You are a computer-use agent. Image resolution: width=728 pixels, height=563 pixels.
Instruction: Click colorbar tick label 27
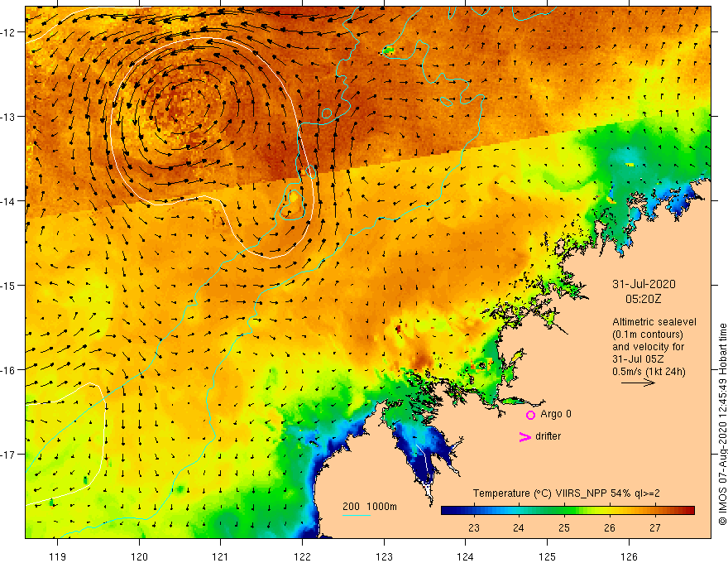(x=655, y=528)
